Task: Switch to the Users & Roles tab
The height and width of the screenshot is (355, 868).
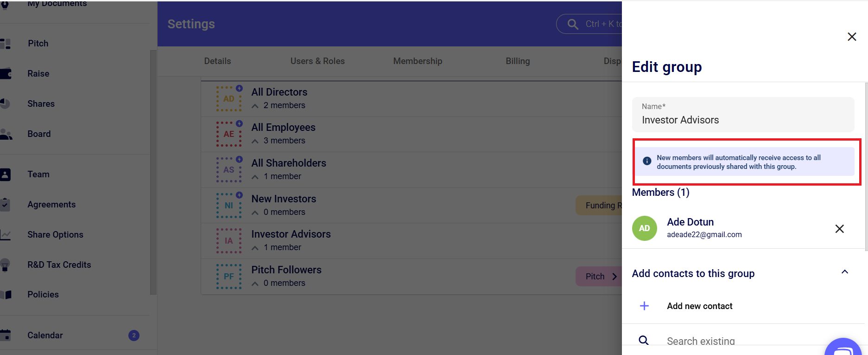Action: 317,61
